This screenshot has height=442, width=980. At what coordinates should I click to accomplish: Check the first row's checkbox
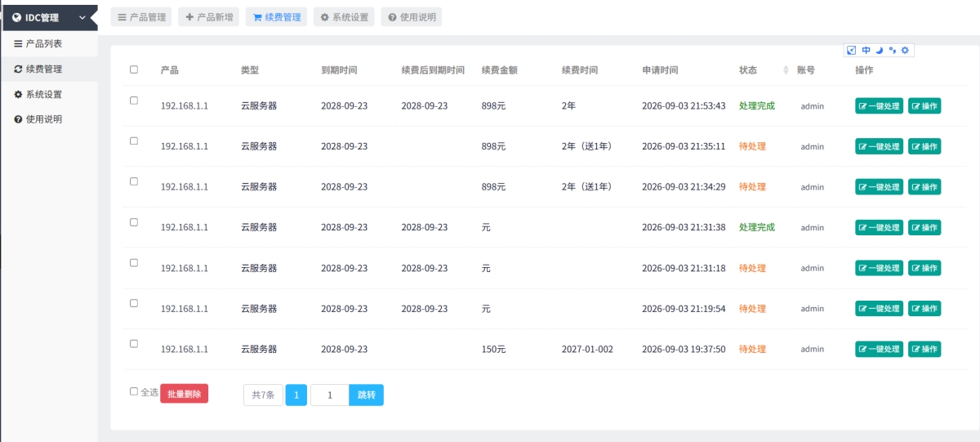(134, 100)
